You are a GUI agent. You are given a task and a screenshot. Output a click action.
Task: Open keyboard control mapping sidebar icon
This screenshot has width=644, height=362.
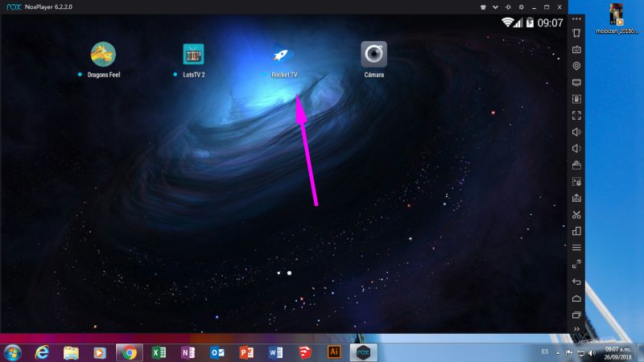click(x=576, y=49)
